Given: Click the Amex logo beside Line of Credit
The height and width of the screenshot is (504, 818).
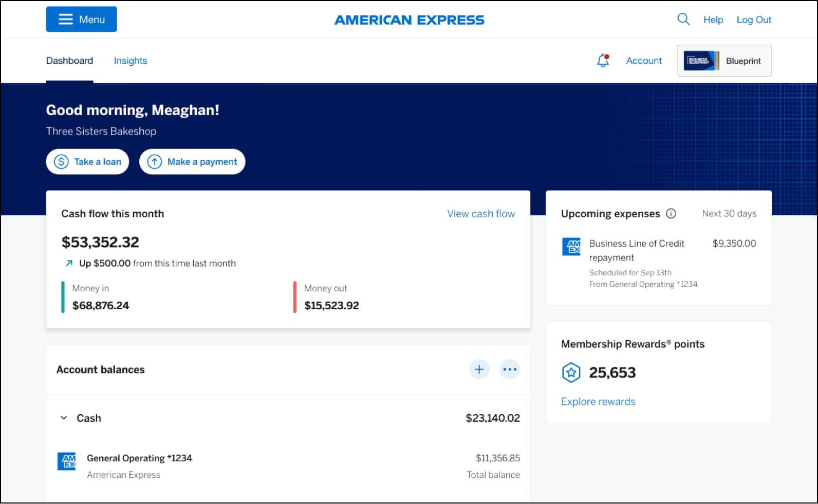Looking at the screenshot, I should (571, 247).
